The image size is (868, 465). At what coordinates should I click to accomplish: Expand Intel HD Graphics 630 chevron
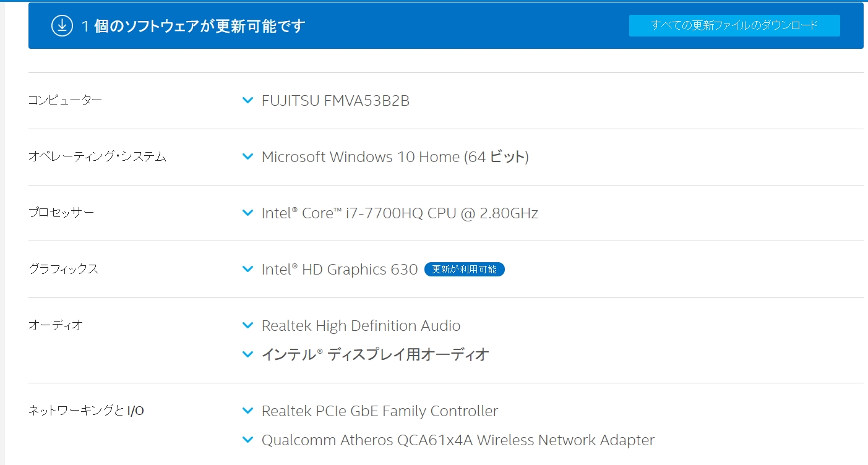click(248, 269)
